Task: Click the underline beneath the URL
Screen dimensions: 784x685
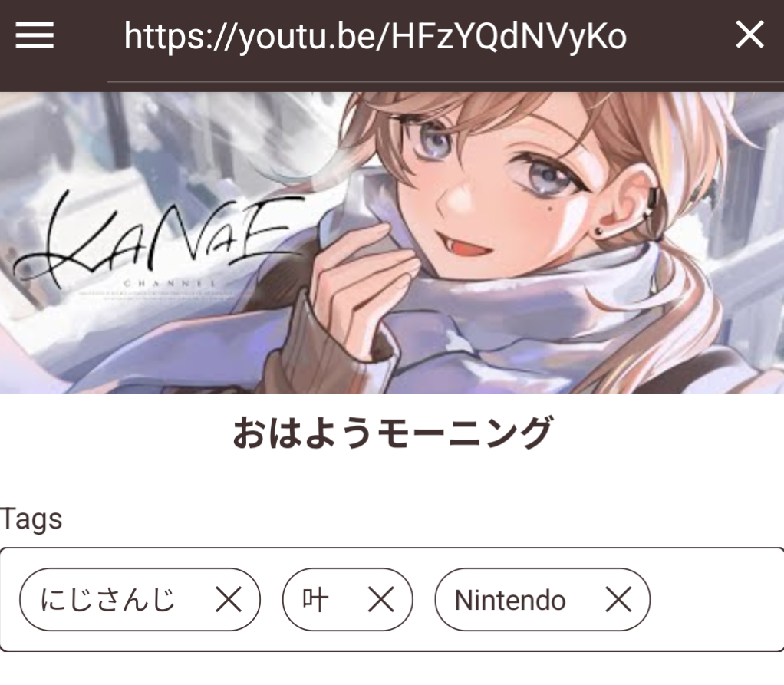Action: [446, 81]
